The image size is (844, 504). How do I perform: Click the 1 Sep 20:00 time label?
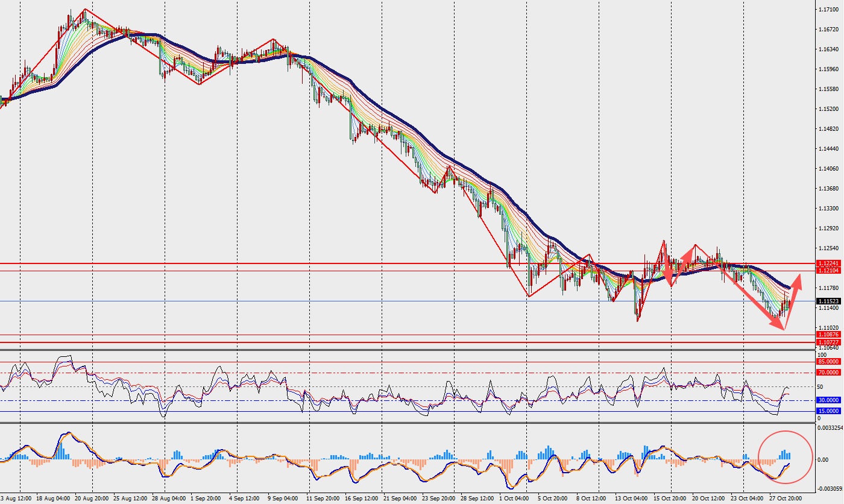tap(206, 499)
